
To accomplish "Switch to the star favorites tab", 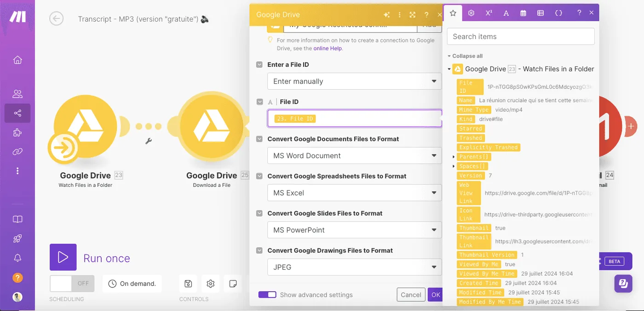I will pyautogui.click(x=453, y=13).
